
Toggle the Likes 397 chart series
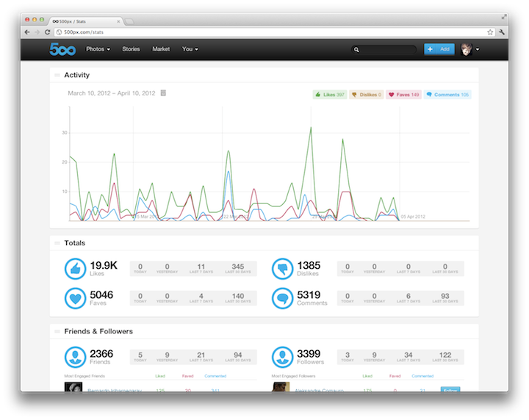click(x=330, y=95)
